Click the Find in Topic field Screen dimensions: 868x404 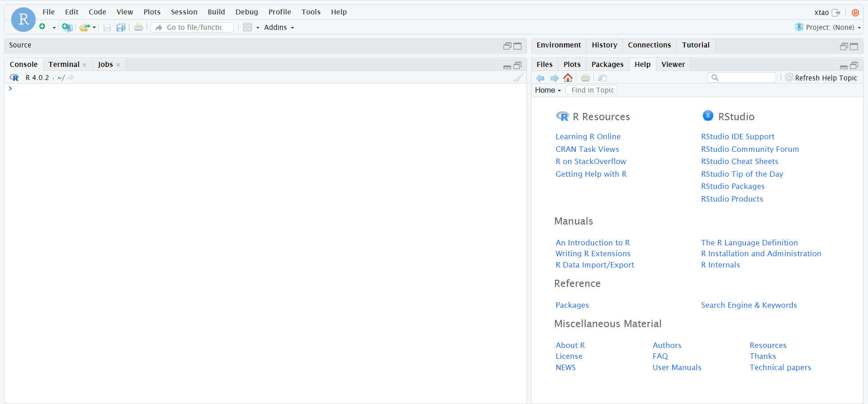click(592, 90)
